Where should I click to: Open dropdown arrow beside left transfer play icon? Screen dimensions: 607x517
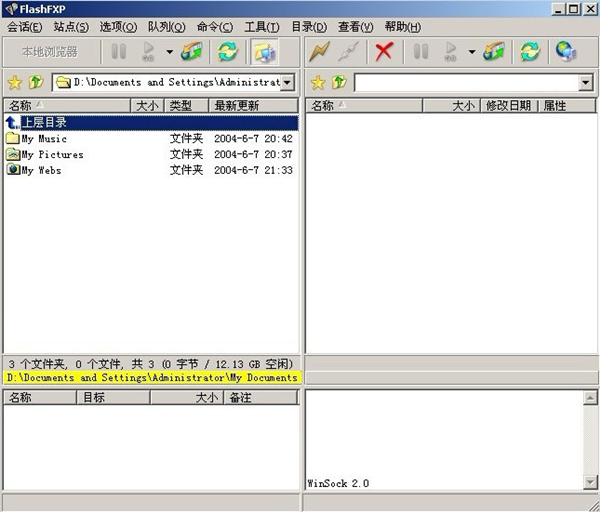[169, 52]
